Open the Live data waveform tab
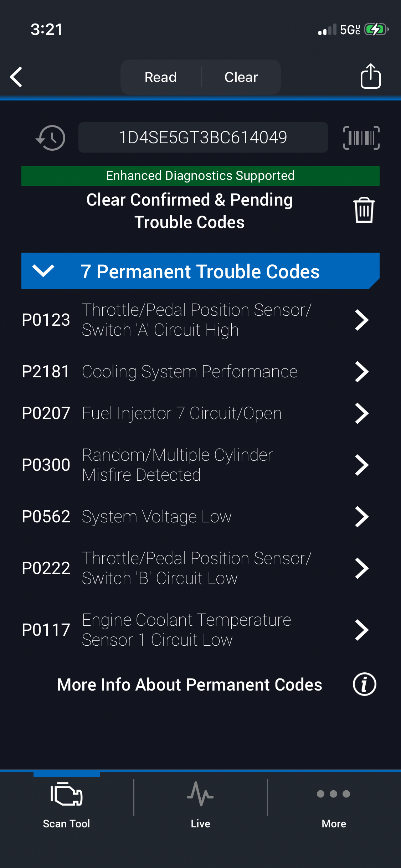Viewport: 401px width, 868px height. (200, 802)
